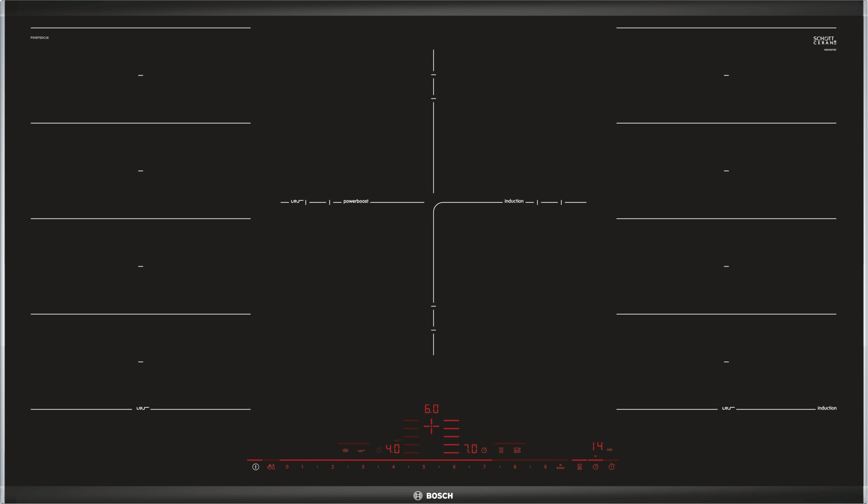Set power level 5 on slider
Image resolution: width=868 pixels, height=504 pixels.
pos(424,467)
